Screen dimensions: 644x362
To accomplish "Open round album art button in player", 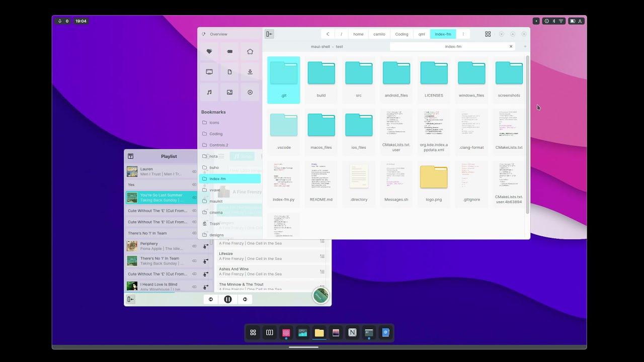I will [320, 296].
